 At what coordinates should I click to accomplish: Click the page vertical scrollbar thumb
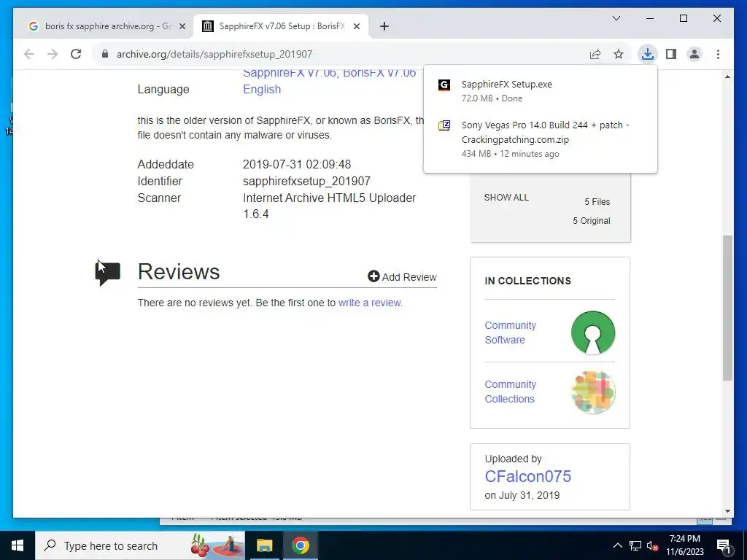[727, 308]
